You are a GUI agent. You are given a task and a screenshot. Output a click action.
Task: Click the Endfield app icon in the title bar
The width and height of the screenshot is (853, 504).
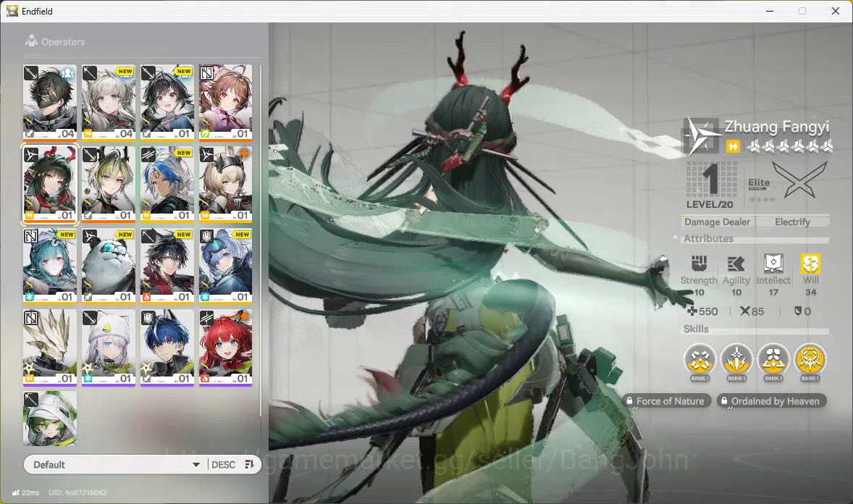(x=12, y=11)
